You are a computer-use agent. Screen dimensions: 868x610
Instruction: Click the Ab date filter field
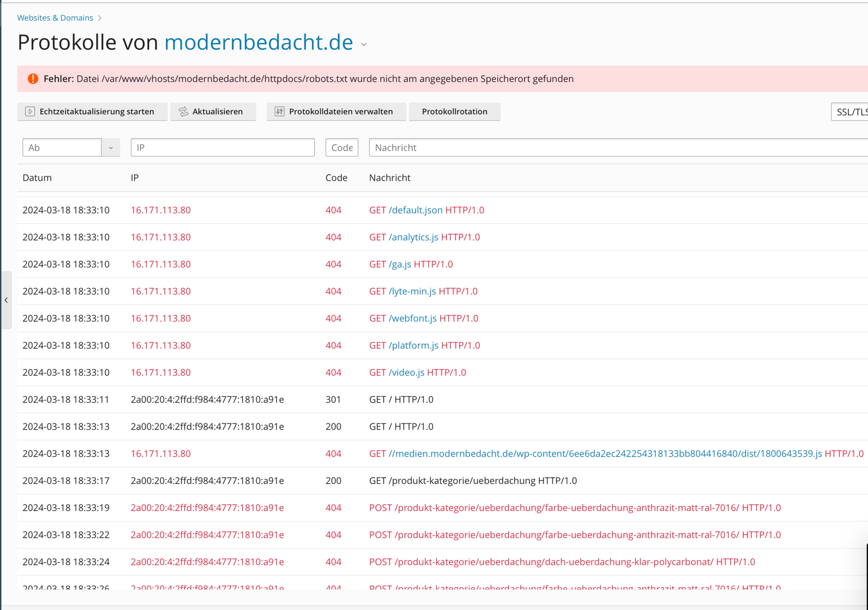tap(62, 148)
